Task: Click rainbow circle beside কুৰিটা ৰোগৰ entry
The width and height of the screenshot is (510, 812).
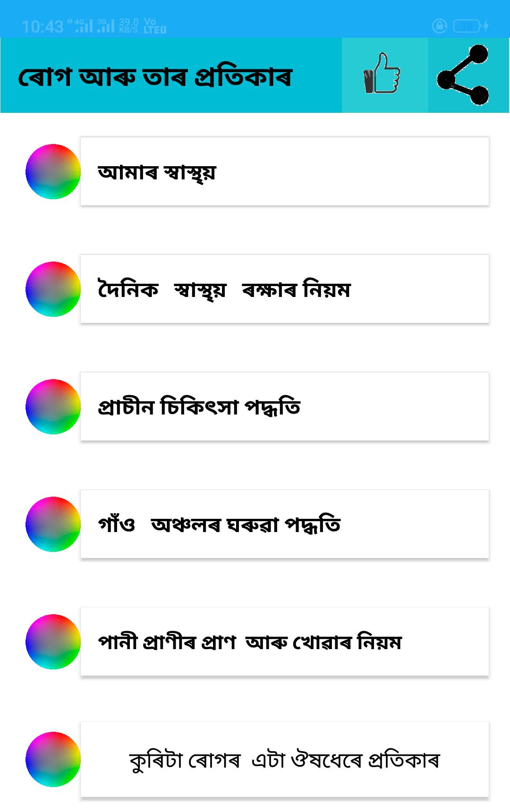Action: (53, 759)
